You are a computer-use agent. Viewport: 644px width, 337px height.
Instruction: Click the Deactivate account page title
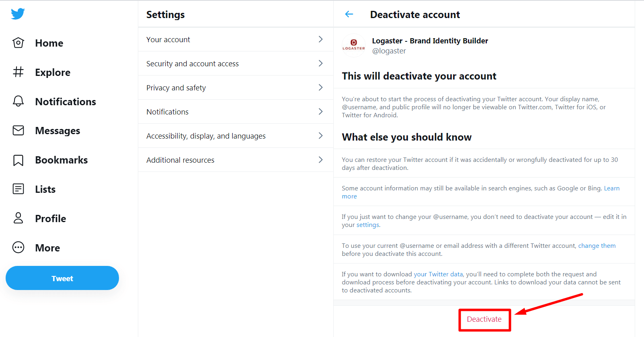click(x=415, y=15)
